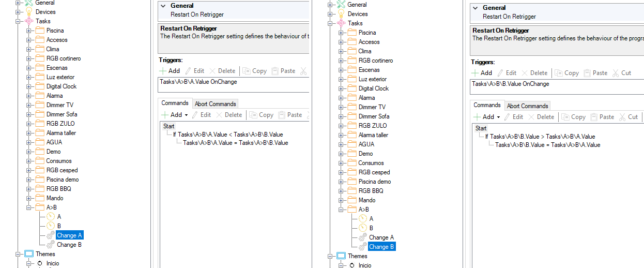644x268 pixels.
Task: Click the Inicio icon in right tree
Action: pos(351,265)
